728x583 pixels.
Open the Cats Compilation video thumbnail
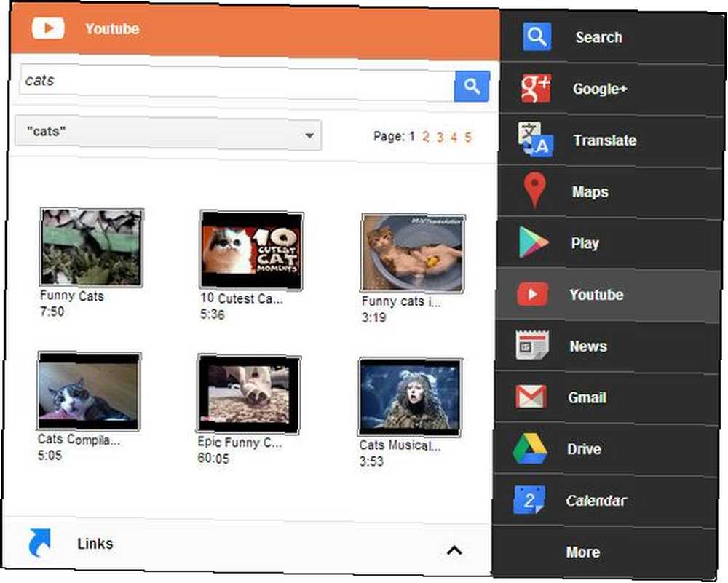(89, 392)
